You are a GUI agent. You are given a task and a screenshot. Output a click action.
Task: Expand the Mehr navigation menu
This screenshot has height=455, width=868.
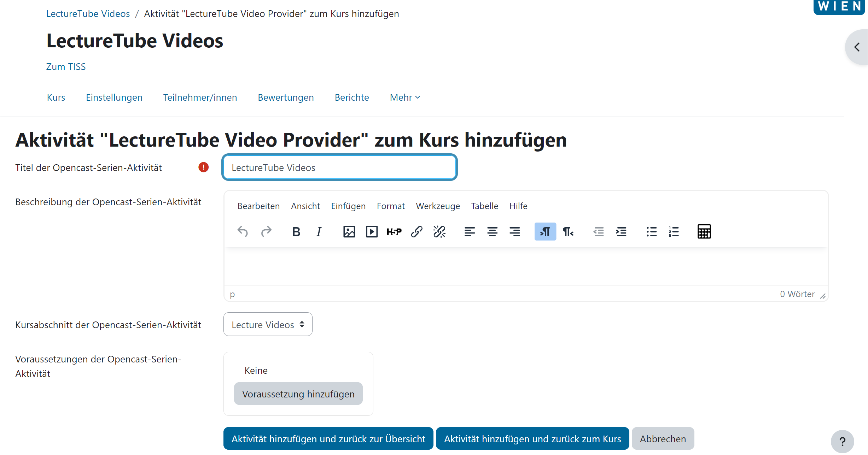405,97
